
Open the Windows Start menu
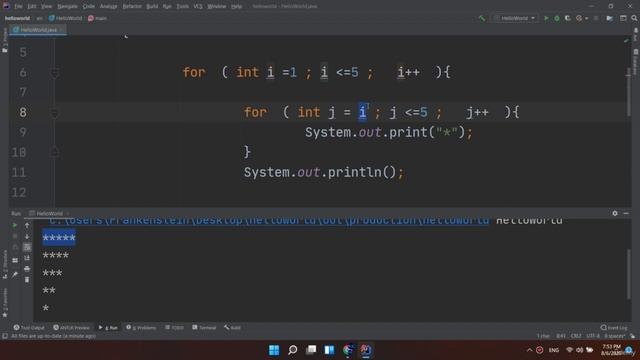coord(274,350)
